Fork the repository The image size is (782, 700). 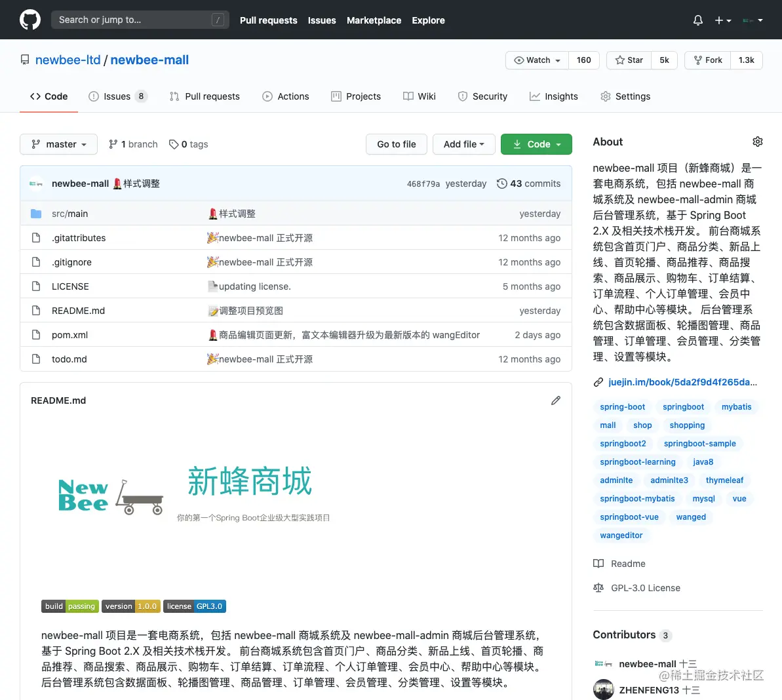pos(708,60)
